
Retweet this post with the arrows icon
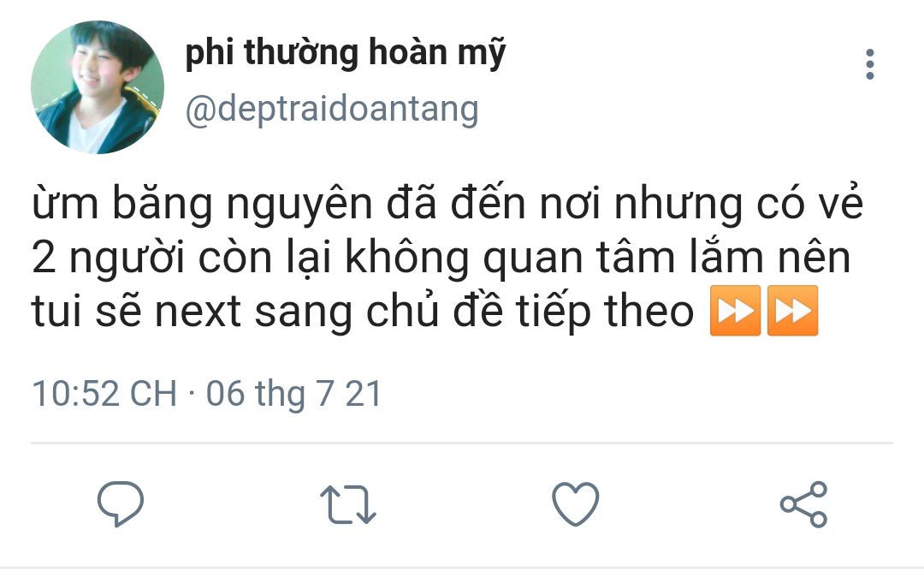pyautogui.click(x=347, y=504)
